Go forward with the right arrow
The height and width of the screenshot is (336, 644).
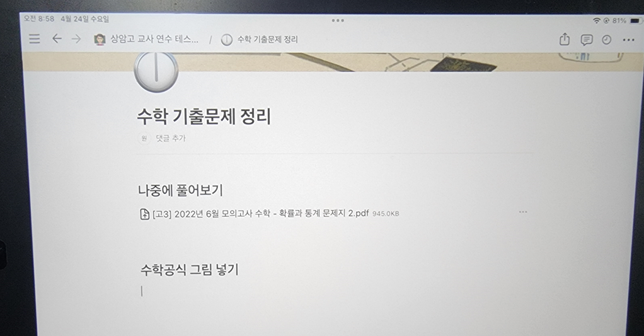click(x=76, y=38)
